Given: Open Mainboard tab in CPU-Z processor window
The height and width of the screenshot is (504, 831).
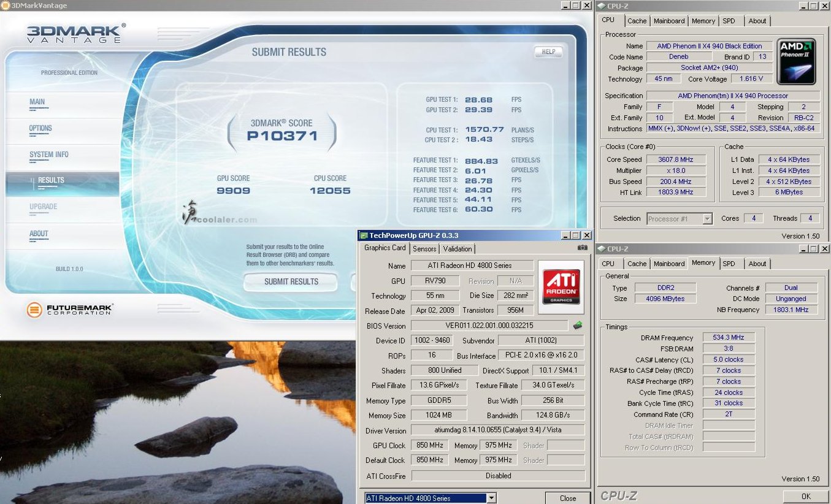Looking at the screenshot, I should (669, 21).
